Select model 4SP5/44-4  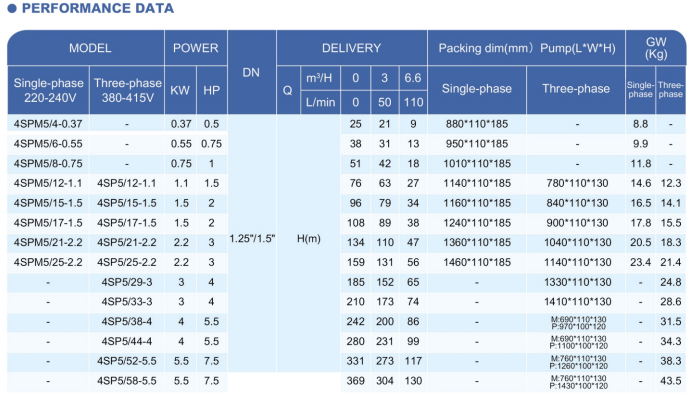click(x=127, y=341)
